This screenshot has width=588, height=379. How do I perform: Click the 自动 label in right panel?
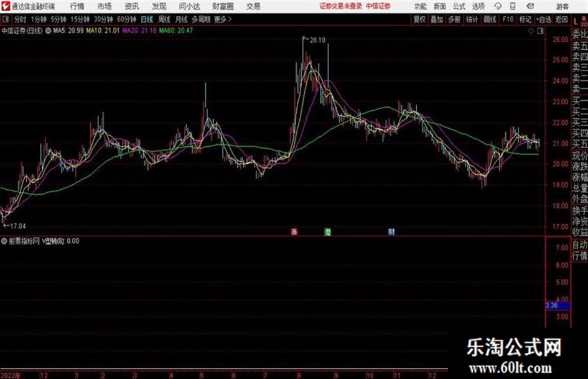[580, 245]
